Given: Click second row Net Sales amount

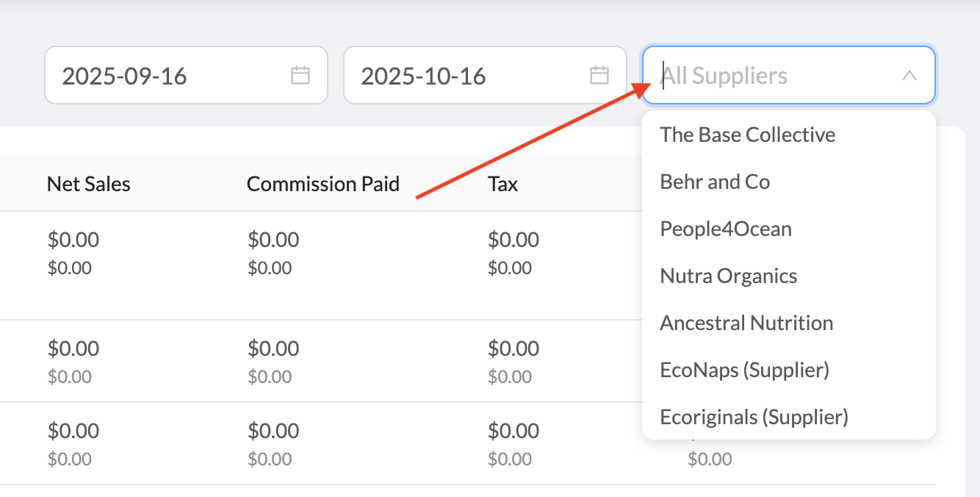Looking at the screenshot, I should tap(73, 348).
